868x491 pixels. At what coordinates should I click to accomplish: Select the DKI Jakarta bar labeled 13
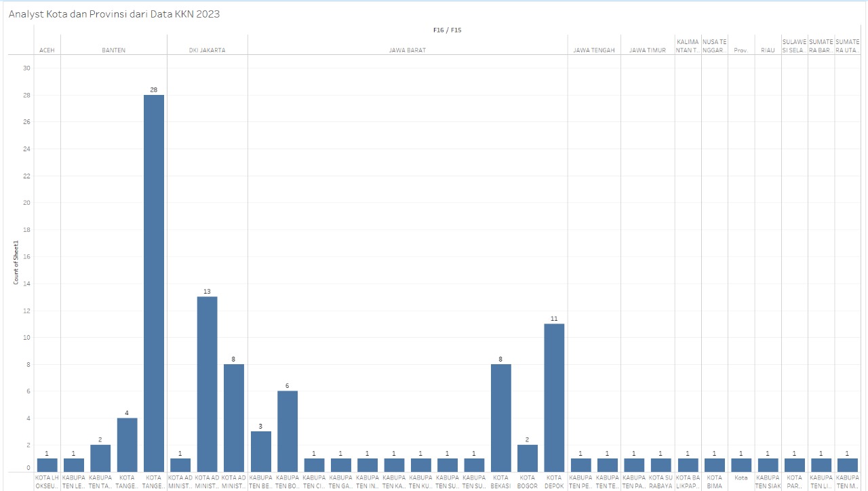(207, 384)
